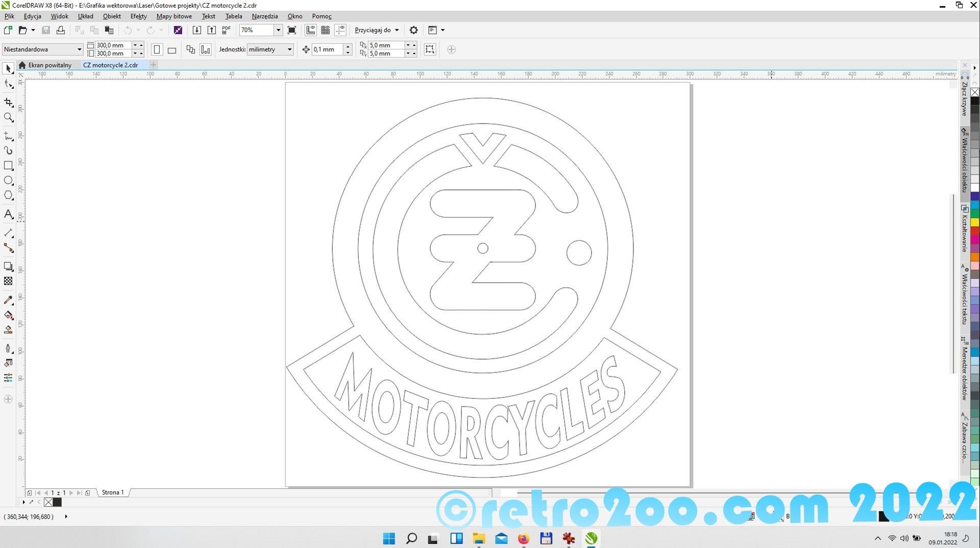The height and width of the screenshot is (548, 980).
Task: Select the Zoom magnifier tool
Action: [8, 118]
